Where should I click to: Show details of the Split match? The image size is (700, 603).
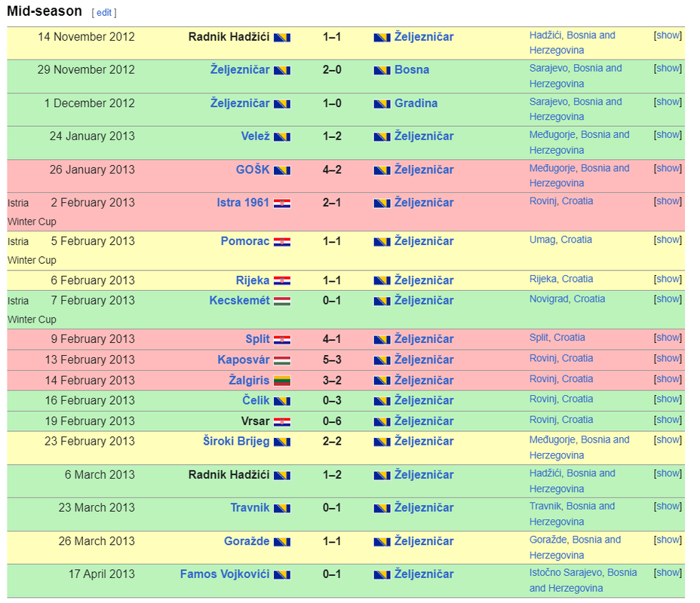[x=668, y=338]
